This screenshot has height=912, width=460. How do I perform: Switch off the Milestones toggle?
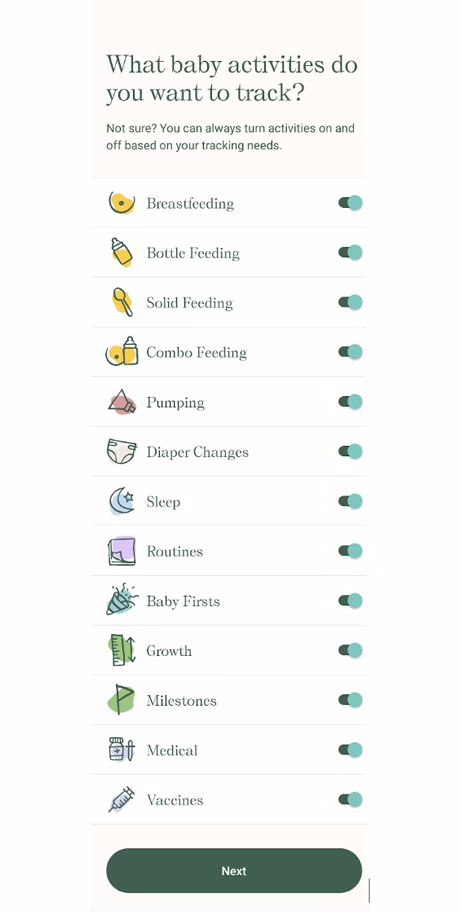(350, 700)
